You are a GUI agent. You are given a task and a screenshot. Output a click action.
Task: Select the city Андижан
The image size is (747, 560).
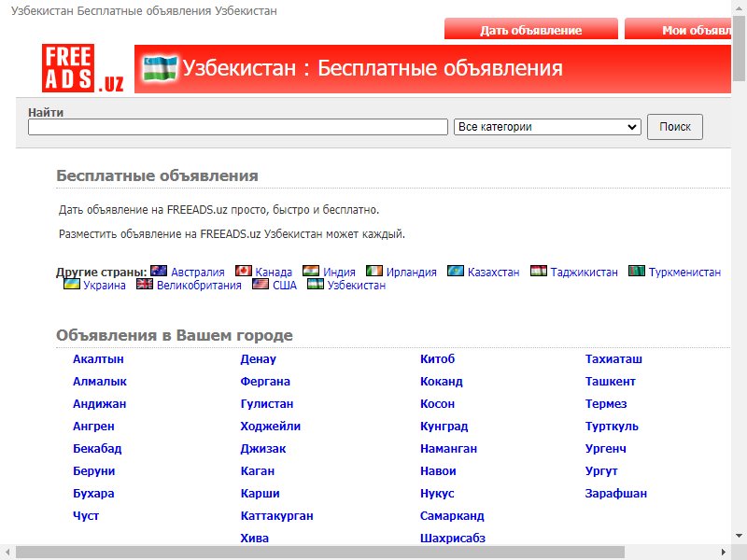[x=100, y=404]
